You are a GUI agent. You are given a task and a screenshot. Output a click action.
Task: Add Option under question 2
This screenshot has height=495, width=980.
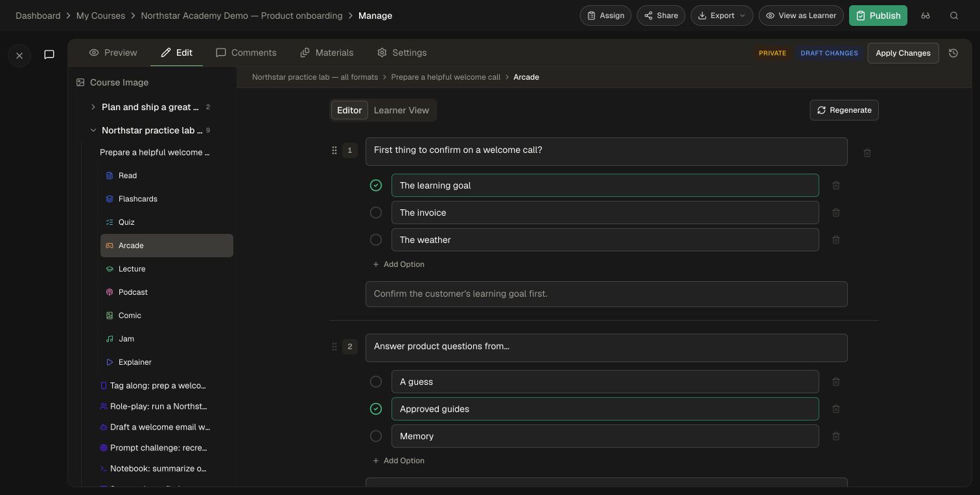tap(399, 461)
